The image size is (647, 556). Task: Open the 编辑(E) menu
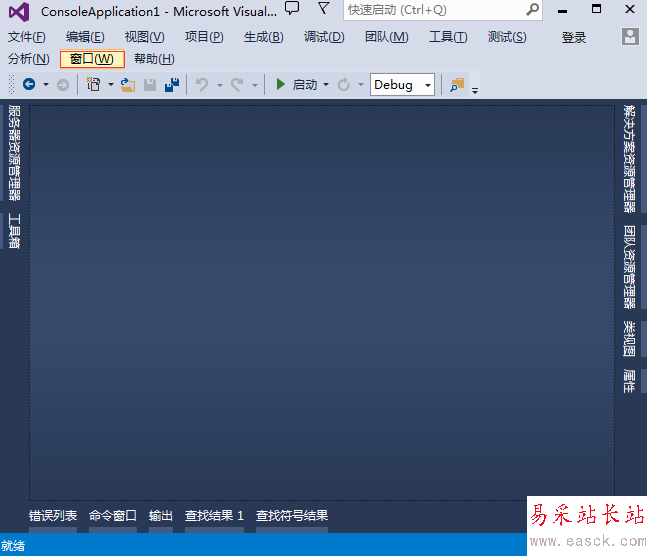click(x=85, y=37)
